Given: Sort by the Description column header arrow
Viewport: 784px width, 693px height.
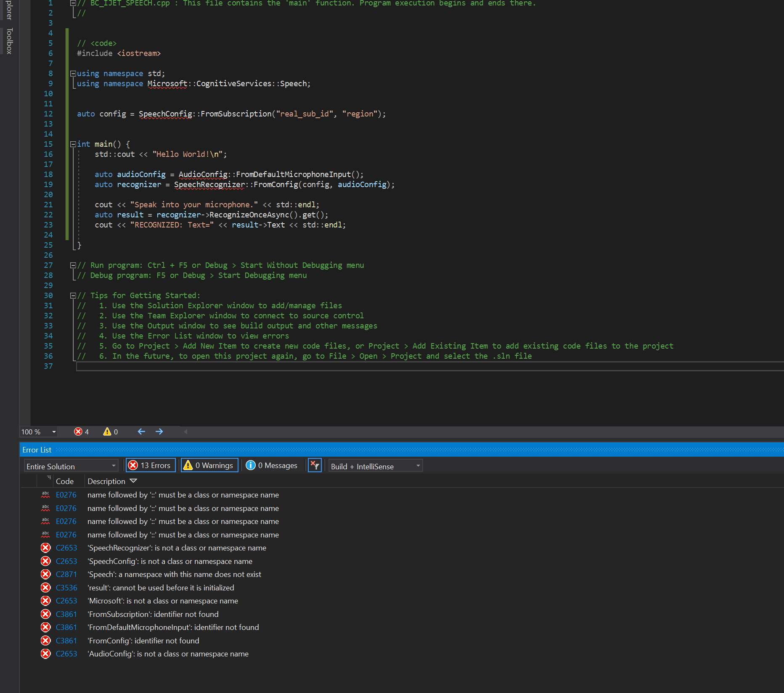Looking at the screenshot, I should click(x=133, y=481).
